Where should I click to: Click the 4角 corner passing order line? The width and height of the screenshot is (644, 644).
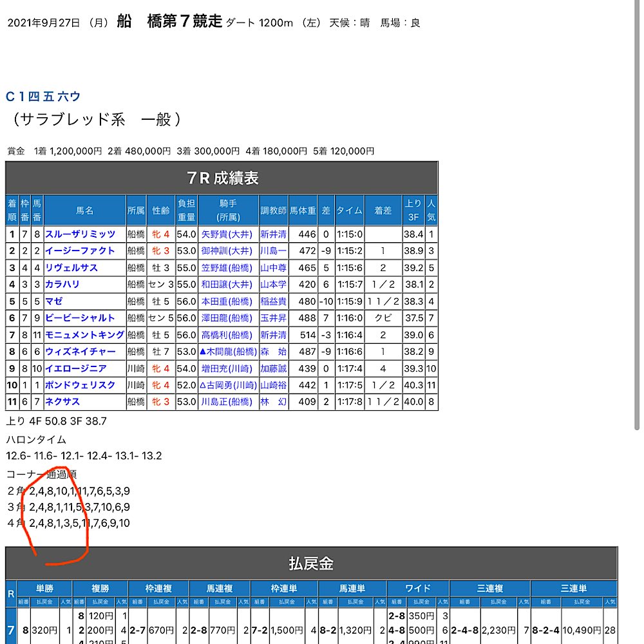[69, 523]
